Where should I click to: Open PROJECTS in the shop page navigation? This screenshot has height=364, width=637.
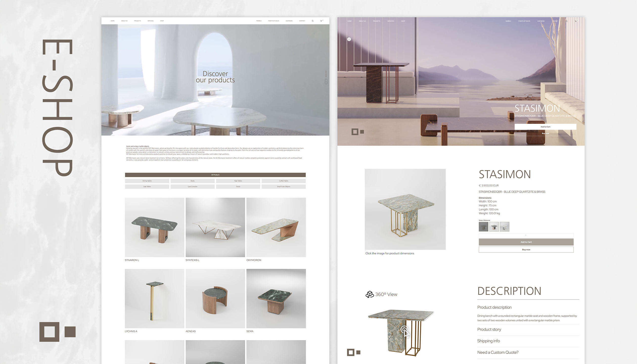pos(138,21)
